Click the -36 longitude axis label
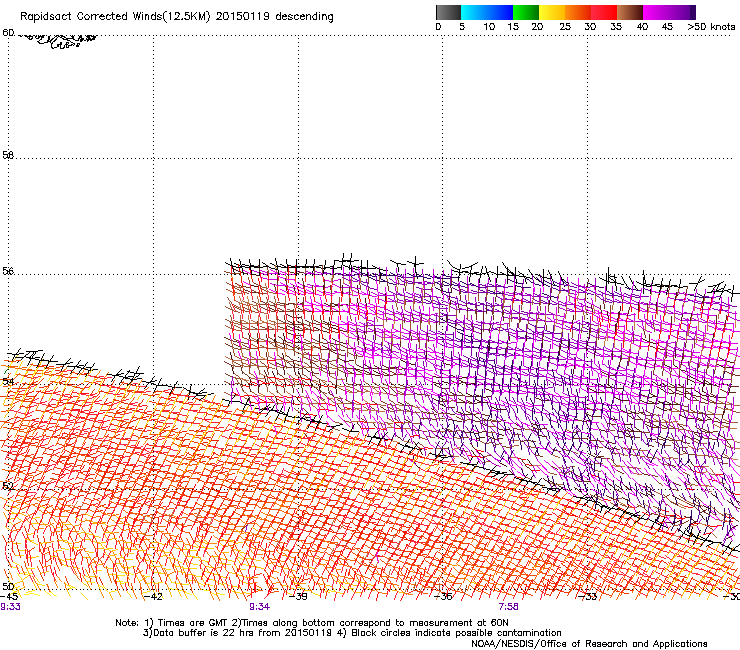The height and width of the screenshot is (650, 740). [443, 596]
